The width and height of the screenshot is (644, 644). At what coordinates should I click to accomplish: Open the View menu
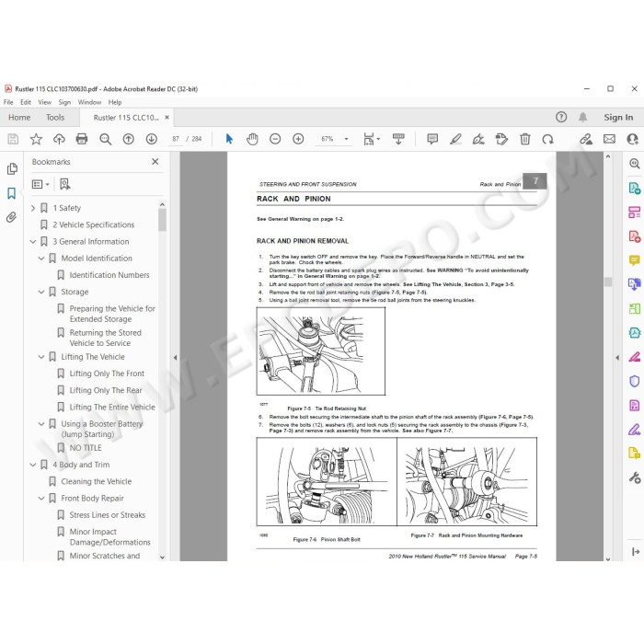[45, 102]
